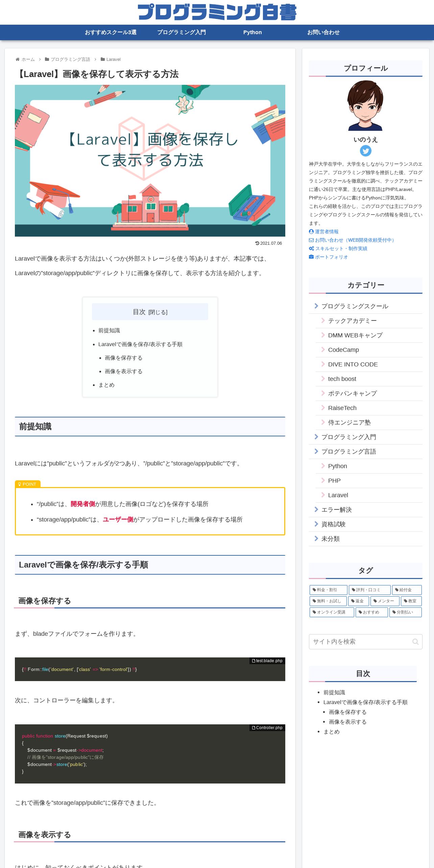Select the 料金・割引 tag

[x=328, y=590]
